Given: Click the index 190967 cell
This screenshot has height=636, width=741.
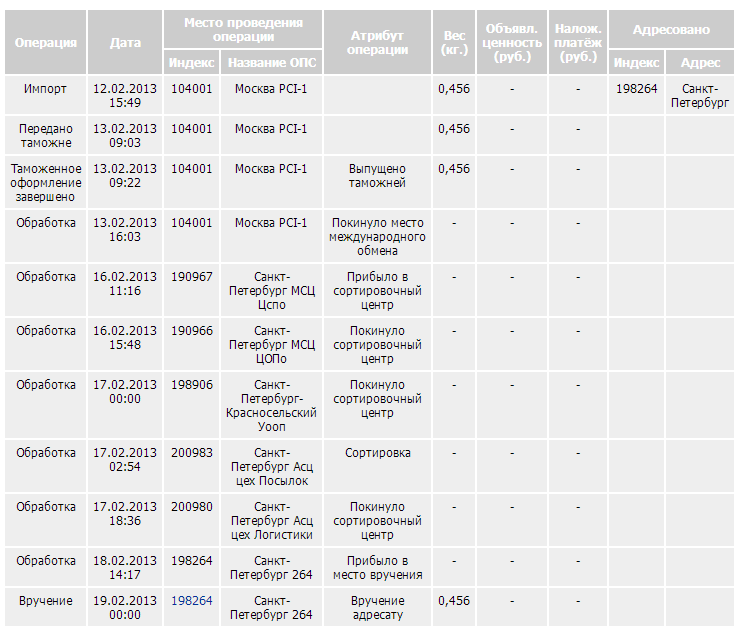Looking at the screenshot, I should 191,277.
